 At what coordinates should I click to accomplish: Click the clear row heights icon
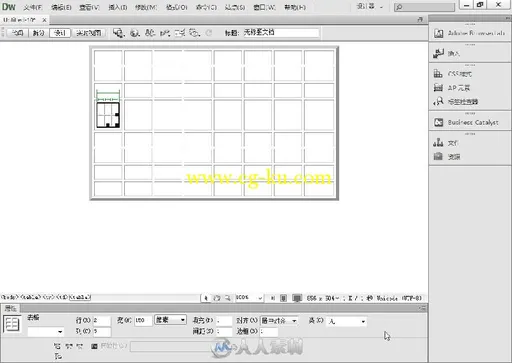[57, 356]
